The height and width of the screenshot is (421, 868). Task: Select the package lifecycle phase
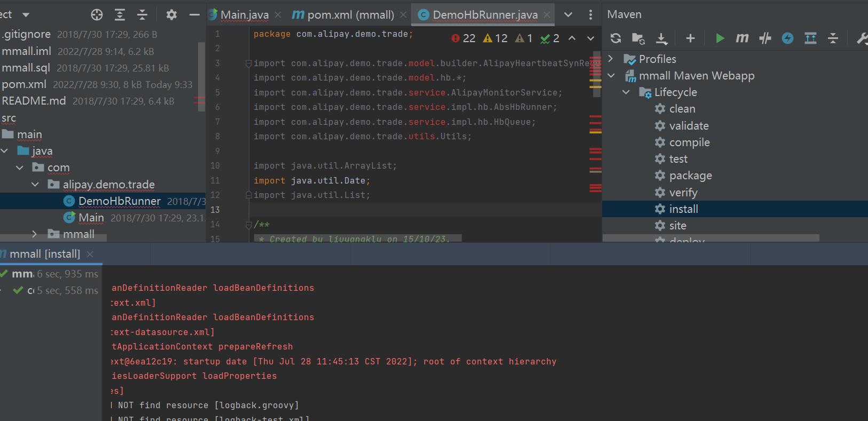690,176
